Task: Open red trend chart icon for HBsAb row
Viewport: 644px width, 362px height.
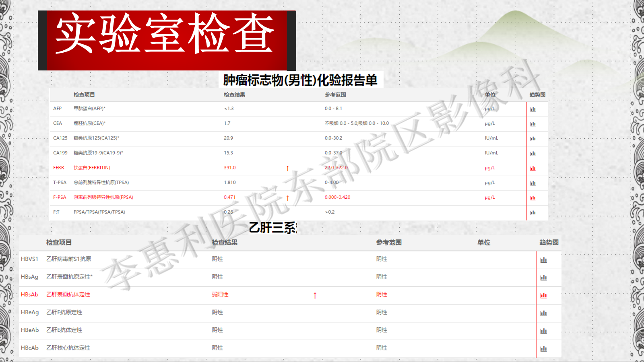Action: coord(543,295)
